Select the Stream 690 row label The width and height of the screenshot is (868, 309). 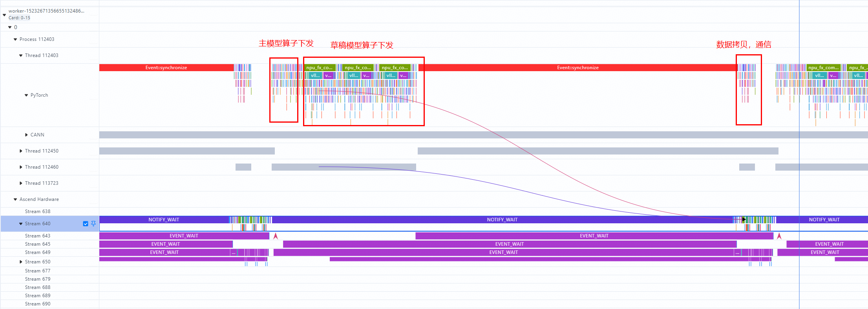click(38, 304)
